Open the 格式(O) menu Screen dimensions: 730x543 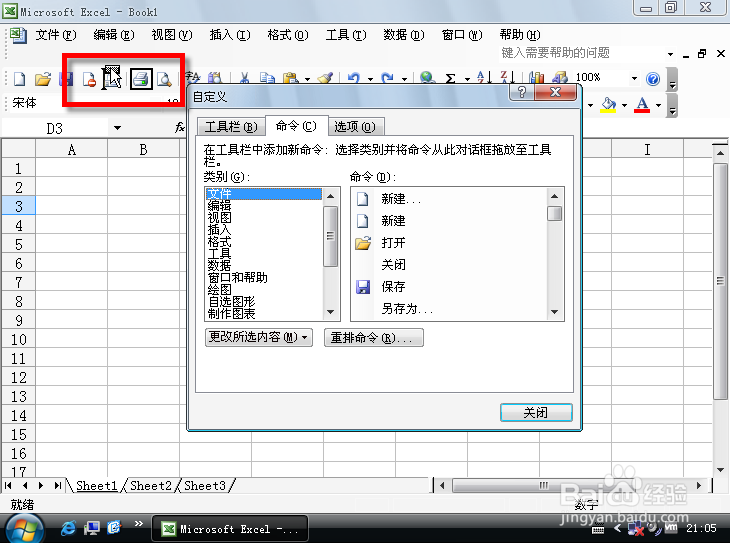pos(287,35)
